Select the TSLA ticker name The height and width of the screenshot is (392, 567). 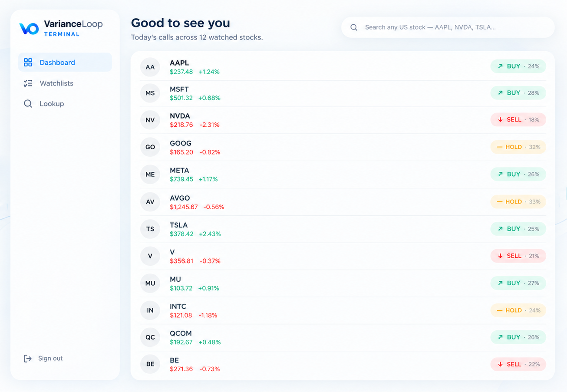click(x=179, y=225)
